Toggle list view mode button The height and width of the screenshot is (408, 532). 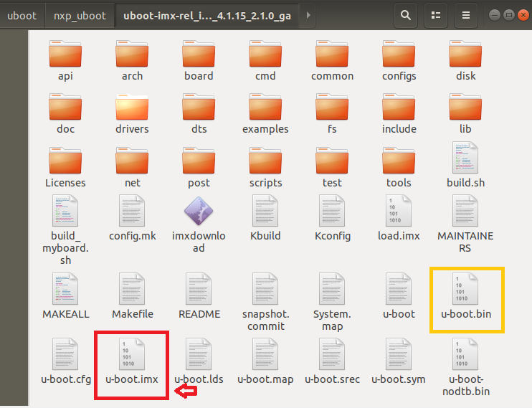point(436,15)
